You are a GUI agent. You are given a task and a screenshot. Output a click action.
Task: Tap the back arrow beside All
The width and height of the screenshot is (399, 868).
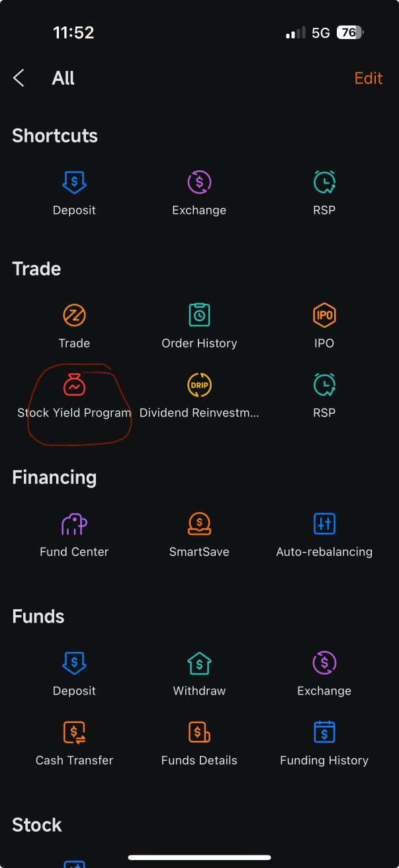point(19,78)
